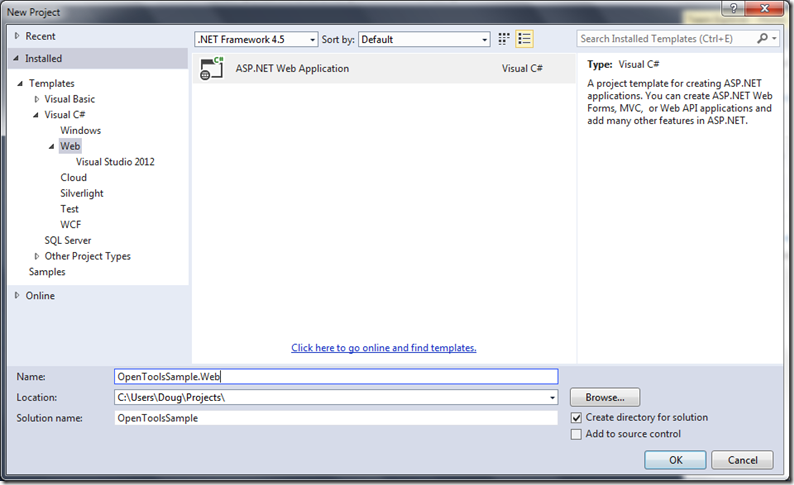The width and height of the screenshot is (794, 485).
Task: Click the project Name input field
Action: (x=336, y=377)
